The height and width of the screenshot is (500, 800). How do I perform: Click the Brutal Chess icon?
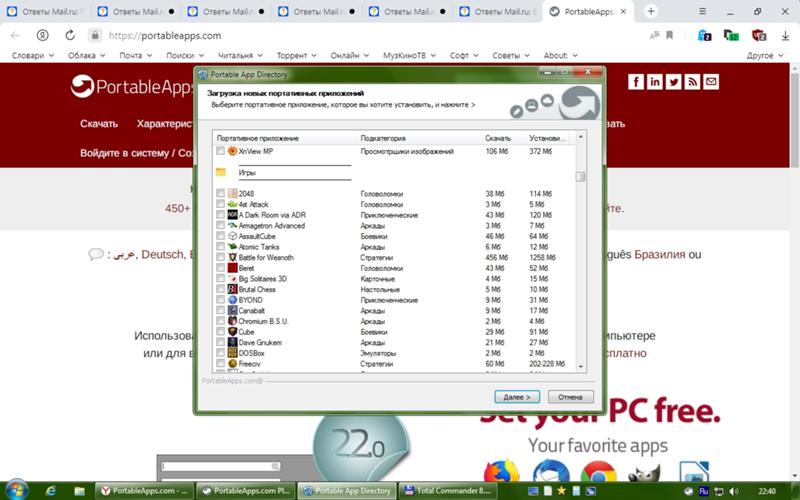(232, 289)
